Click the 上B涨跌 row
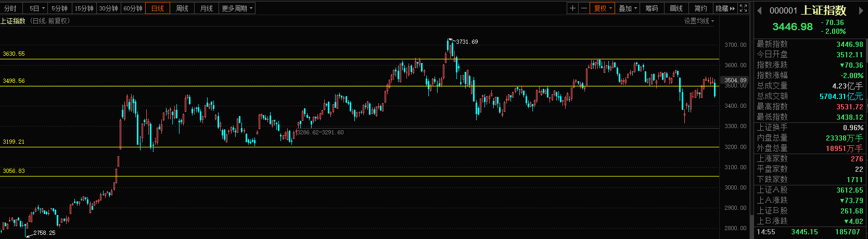The height and width of the screenshot is (239, 868). [810, 221]
